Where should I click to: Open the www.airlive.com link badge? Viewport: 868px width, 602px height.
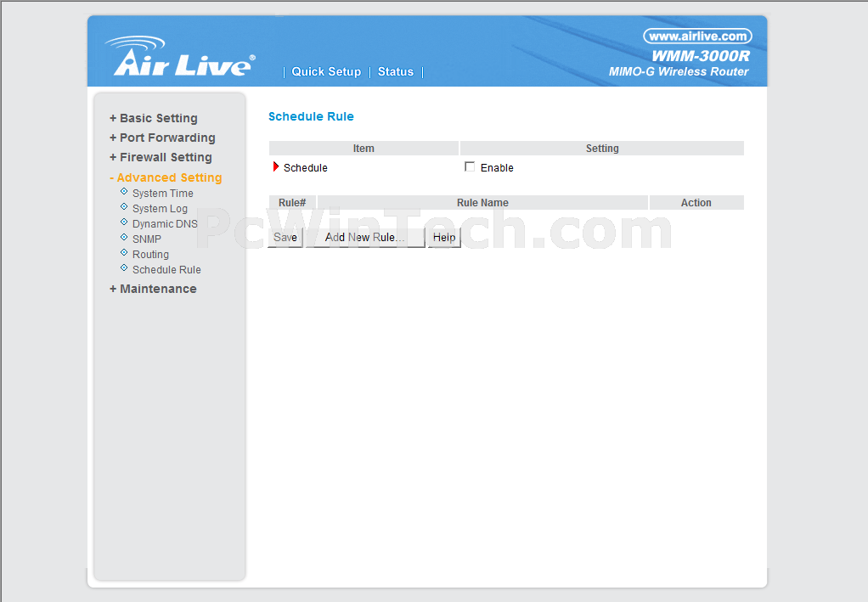697,36
